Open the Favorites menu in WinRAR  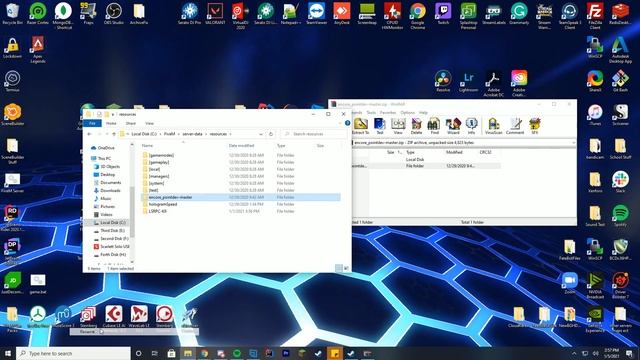tap(388, 112)
